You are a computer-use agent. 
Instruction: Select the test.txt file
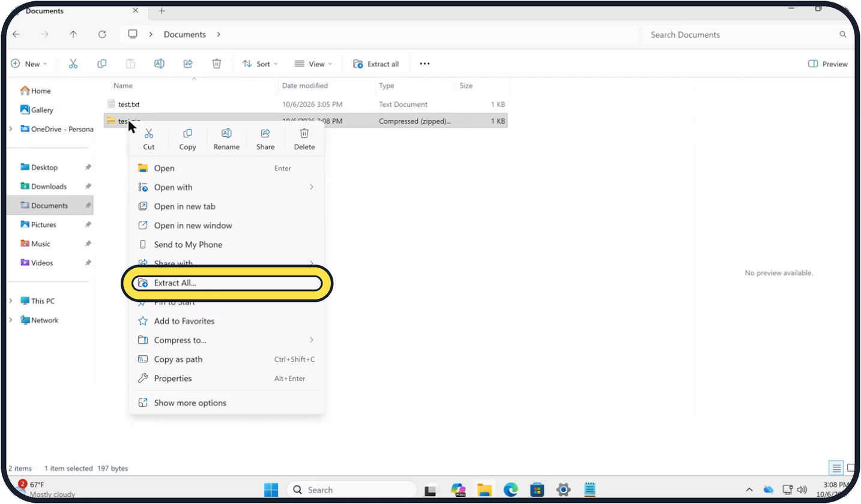(306, 104)
